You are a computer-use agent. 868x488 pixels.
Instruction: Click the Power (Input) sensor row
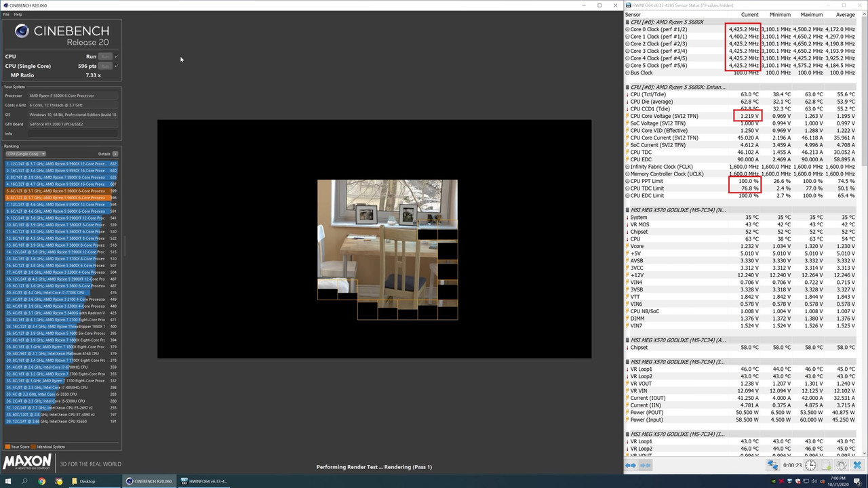point(741,420)
